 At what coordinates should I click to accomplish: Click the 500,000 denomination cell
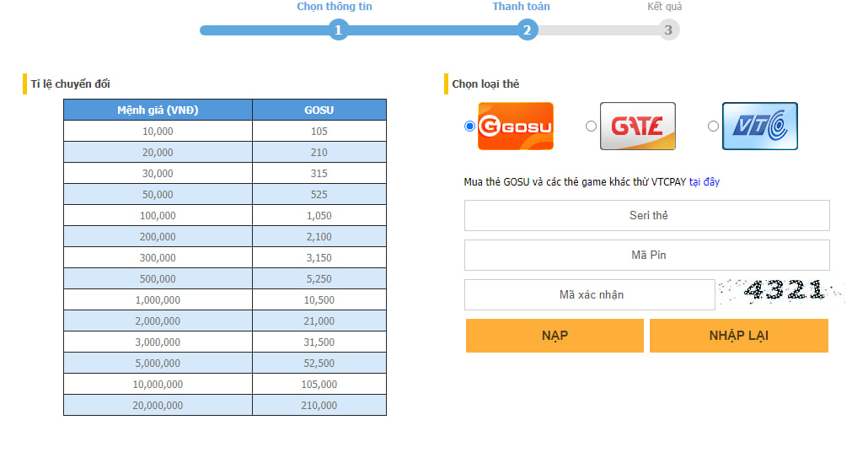coord(158,278)
